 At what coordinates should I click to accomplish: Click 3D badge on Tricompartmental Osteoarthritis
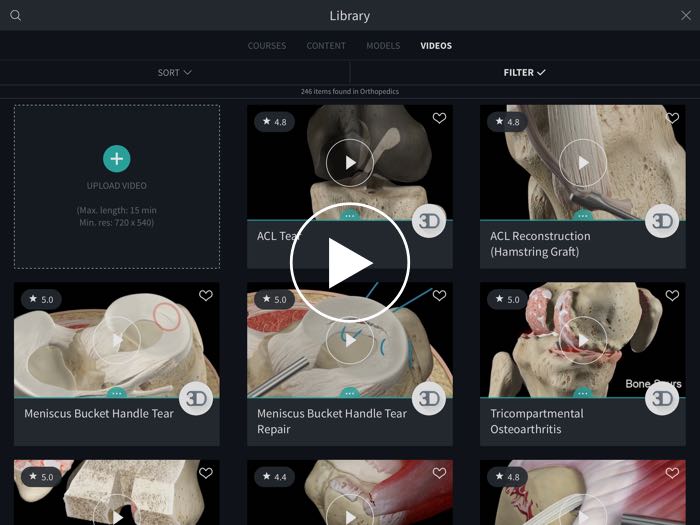(662, 398)
